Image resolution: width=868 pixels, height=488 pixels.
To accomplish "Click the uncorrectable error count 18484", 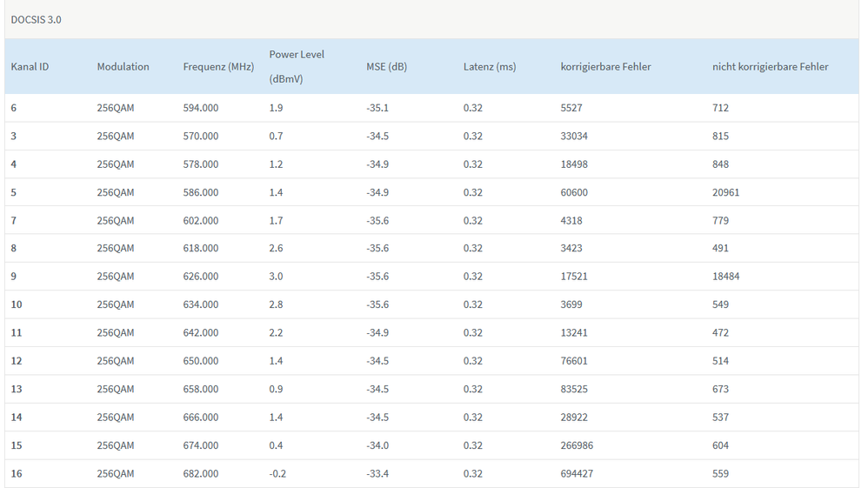I will pos(725,277).
